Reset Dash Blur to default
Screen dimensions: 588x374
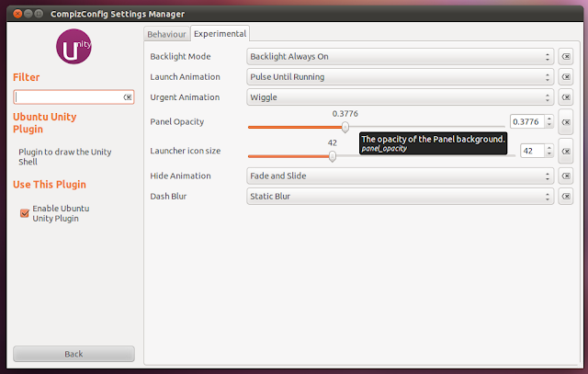point(566,197)
